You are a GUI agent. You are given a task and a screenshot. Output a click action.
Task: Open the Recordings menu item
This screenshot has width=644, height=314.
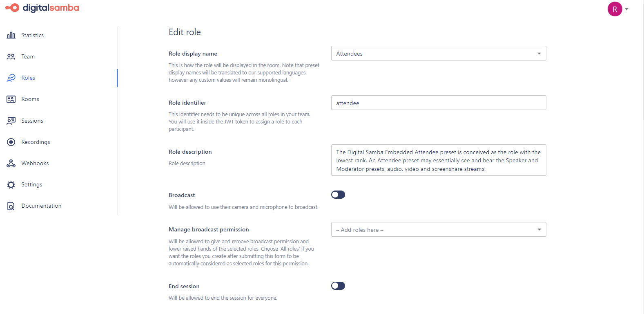click(36, 142)
